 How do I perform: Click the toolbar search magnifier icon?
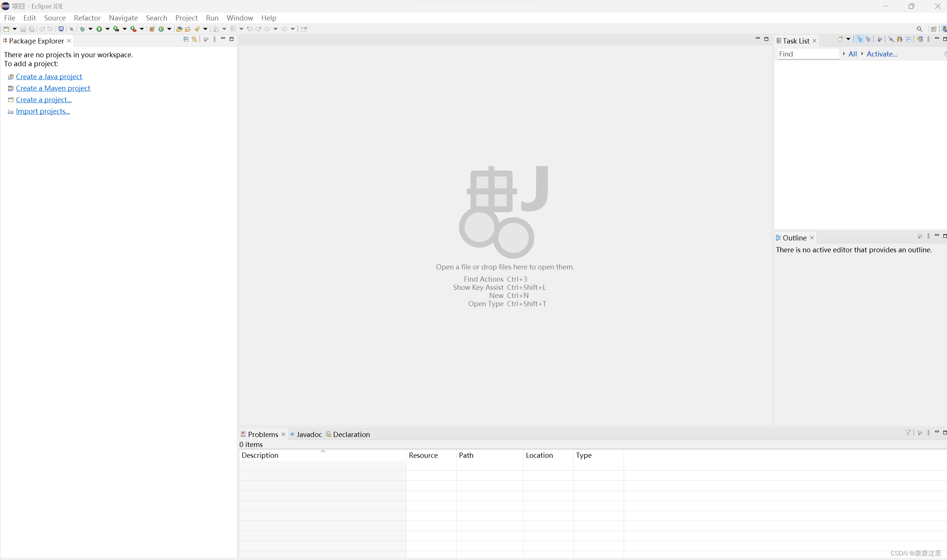(x=919, y=29)
